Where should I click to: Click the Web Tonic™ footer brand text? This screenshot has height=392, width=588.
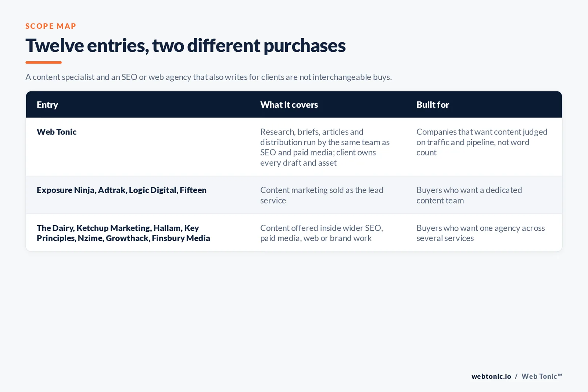[x=542, y=376]
